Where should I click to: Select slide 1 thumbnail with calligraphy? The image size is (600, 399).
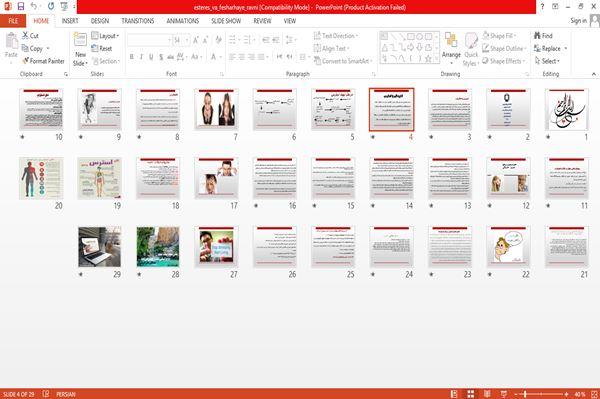tap(567, 109)
